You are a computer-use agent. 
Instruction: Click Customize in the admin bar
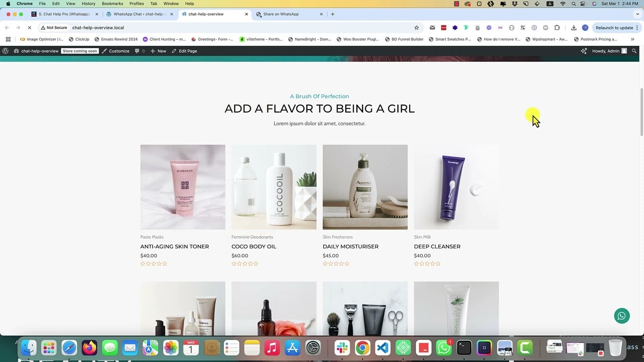pos(115,51)
